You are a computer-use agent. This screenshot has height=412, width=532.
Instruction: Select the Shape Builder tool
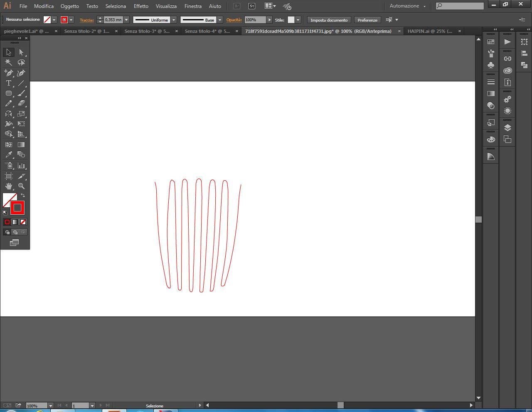click(8, 134)
